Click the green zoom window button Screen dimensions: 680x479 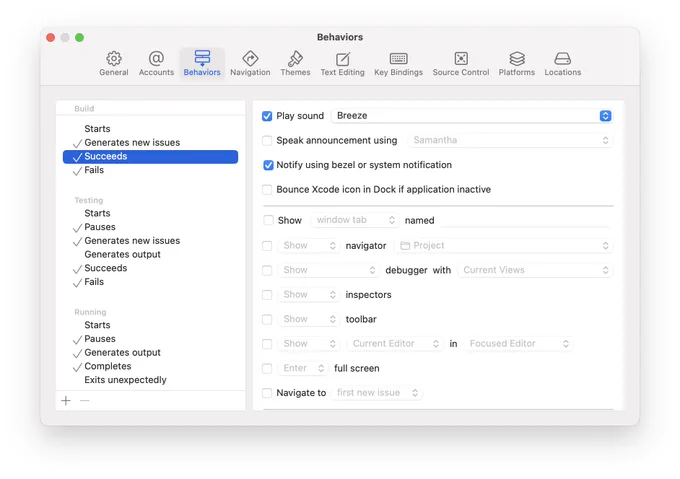tap(79, 37)
